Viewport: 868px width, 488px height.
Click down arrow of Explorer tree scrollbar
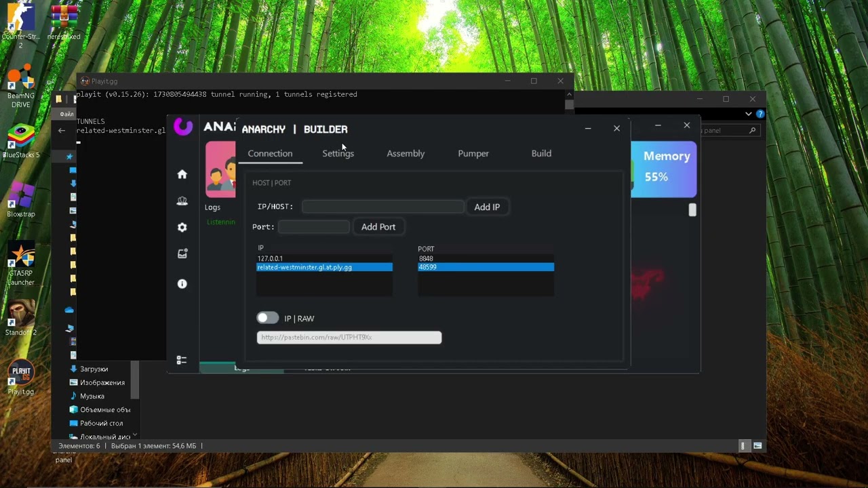click(x=135, y=434)
